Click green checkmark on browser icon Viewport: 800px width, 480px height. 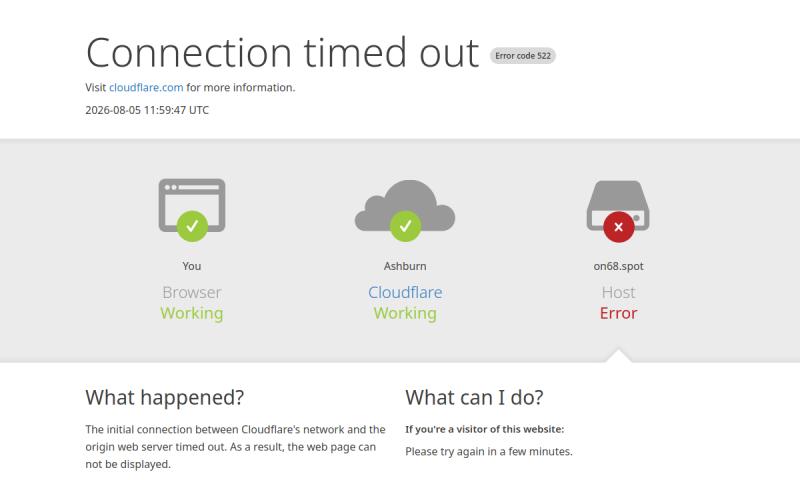(192, 226)
